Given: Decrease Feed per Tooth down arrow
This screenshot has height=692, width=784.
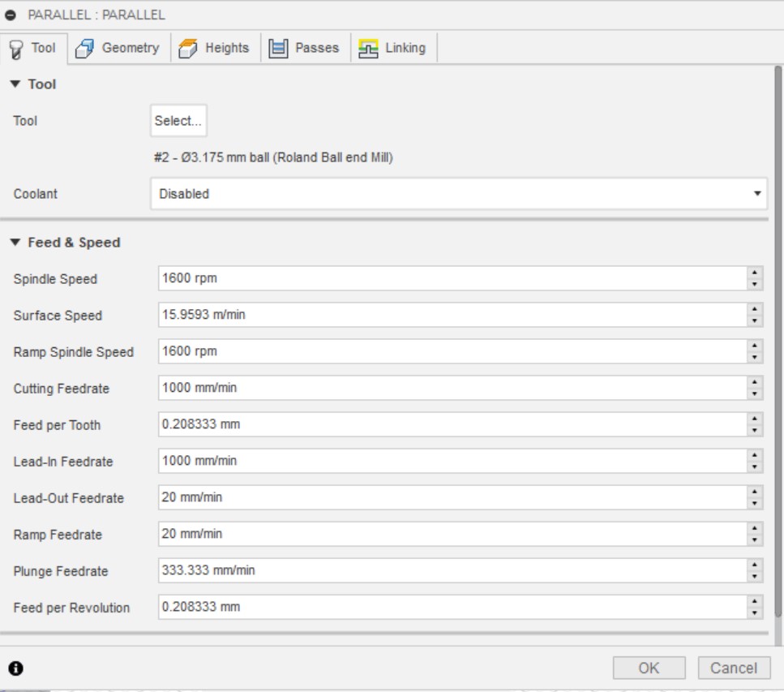Looking at the screenshot, I should [x=755, y=430].
